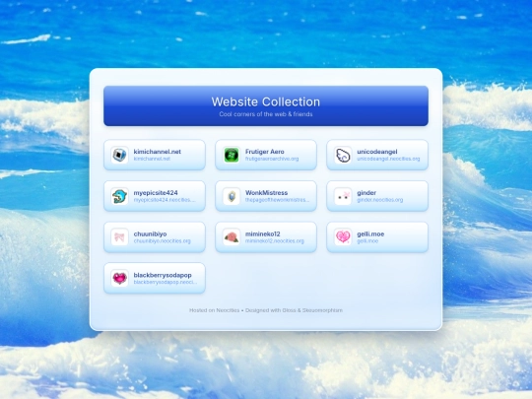Click the unicodeangel wing icon
The width and height of the screenshot is (532, 399).
click(343, 155)
